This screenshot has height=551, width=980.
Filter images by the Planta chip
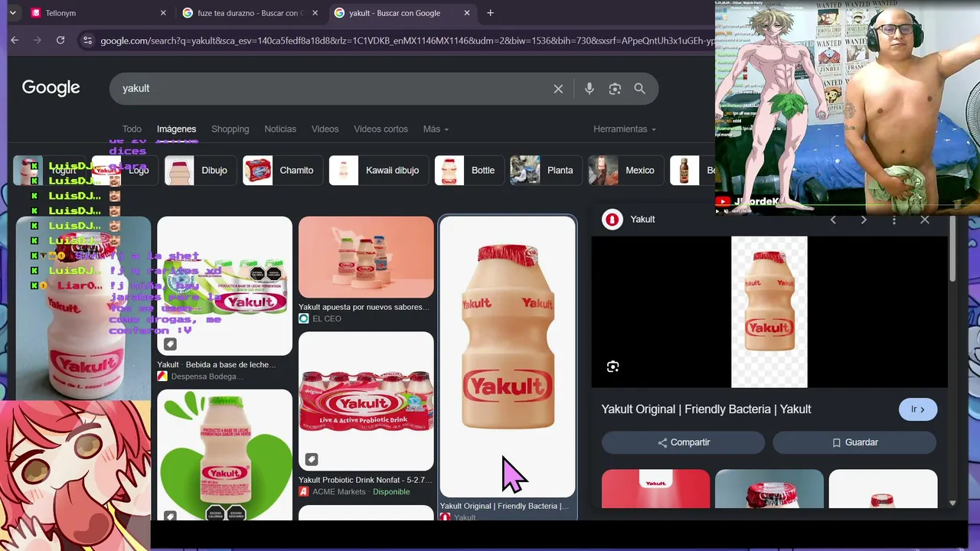point(545,171)
